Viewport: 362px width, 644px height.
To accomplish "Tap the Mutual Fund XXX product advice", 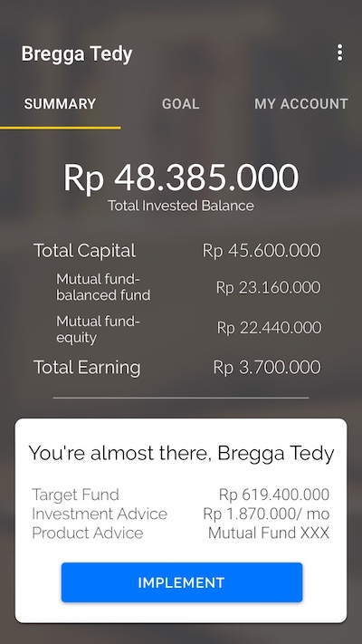I will pyautogui.click(x=269, y=533).
